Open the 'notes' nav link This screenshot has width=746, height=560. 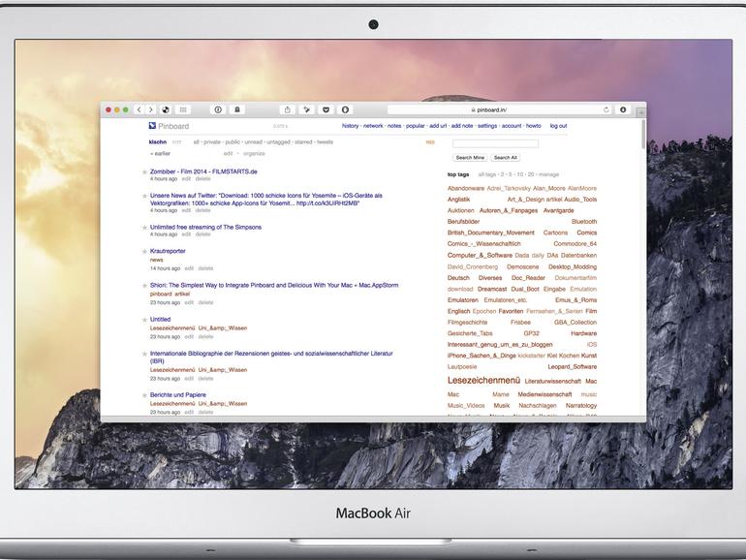tap(394, 126)
